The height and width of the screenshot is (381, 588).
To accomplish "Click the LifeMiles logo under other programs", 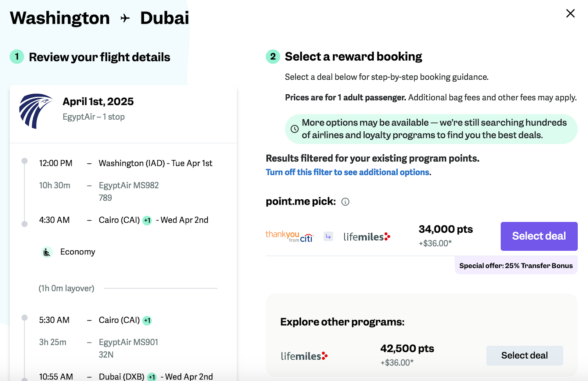I will click(x=304, y=356).
